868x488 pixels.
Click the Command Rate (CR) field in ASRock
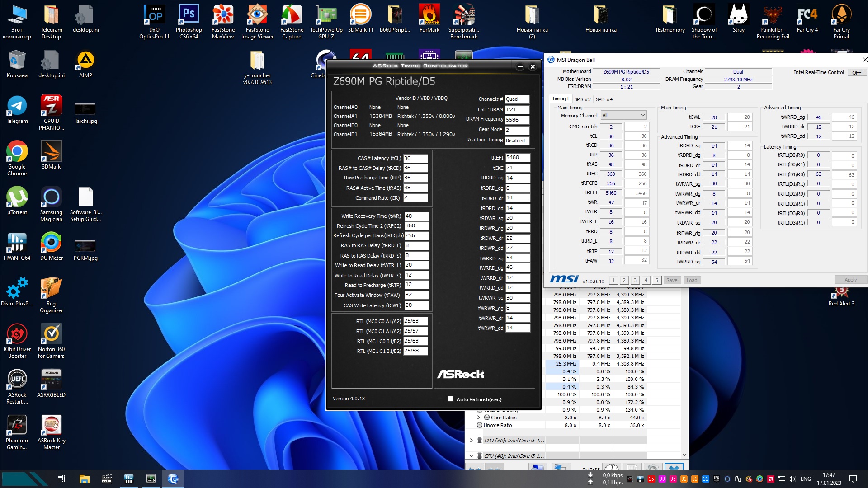coord(415,198)
